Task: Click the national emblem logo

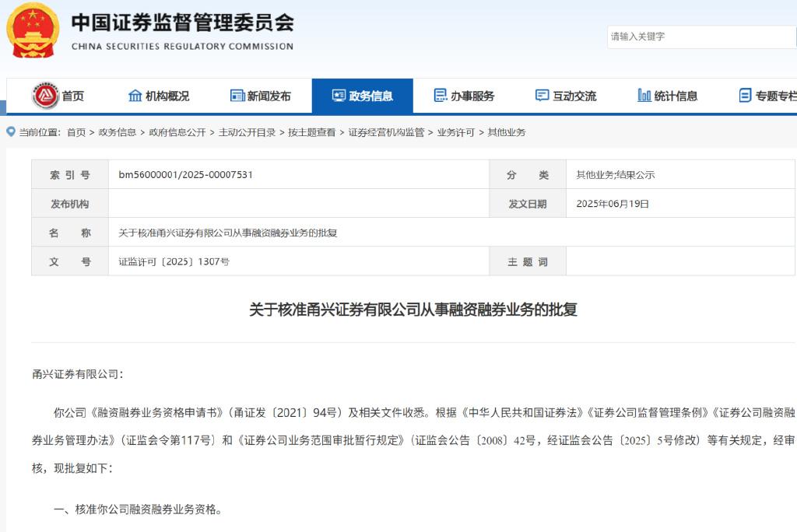Action: (33, 30)
